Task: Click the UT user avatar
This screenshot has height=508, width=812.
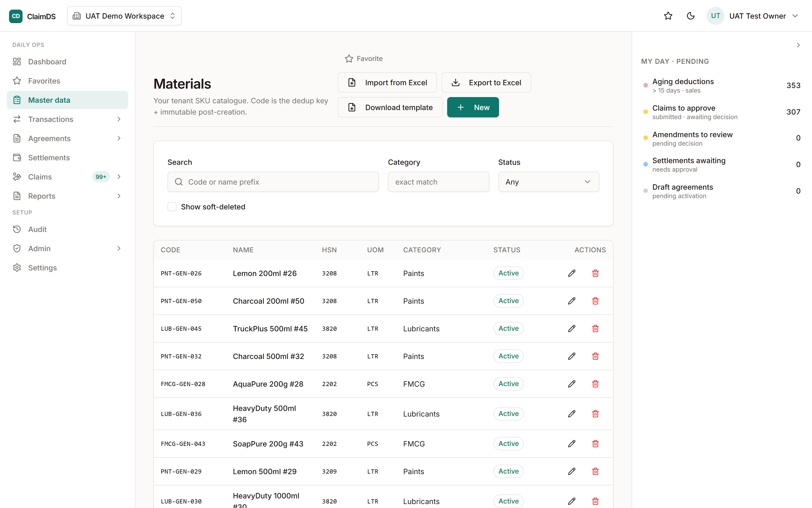Action: tap(715, 16)
